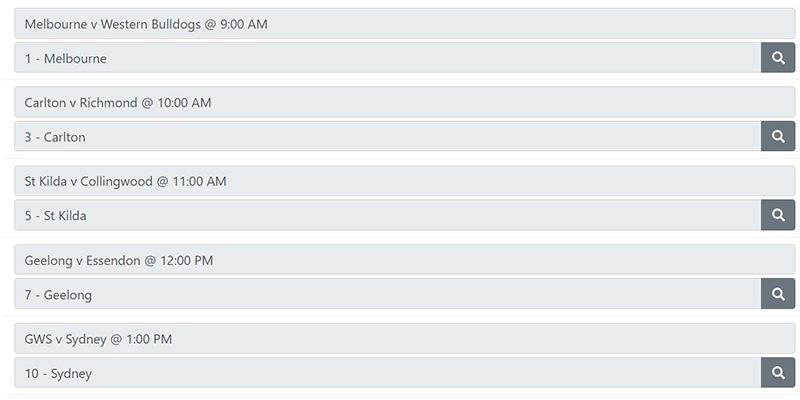Click the magnifier button next to 5 - St Kilda
Viewport: 800px width, 400px height.
pos(778,215)
